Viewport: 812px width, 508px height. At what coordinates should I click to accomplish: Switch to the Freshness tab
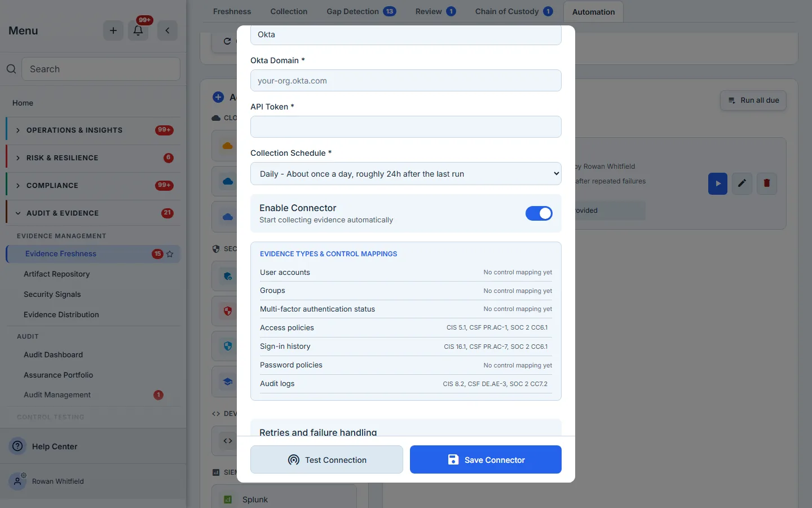[232, 11]
